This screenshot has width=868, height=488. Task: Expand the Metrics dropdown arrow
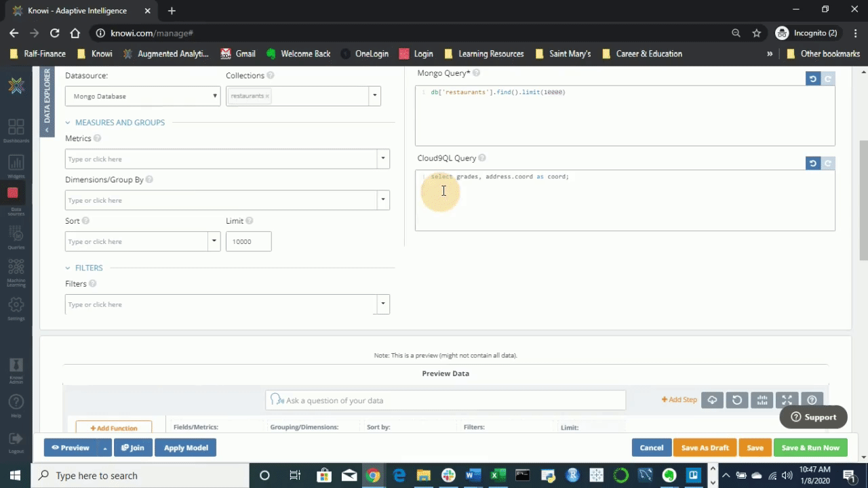pyautogui.click(x=383, y=159)
